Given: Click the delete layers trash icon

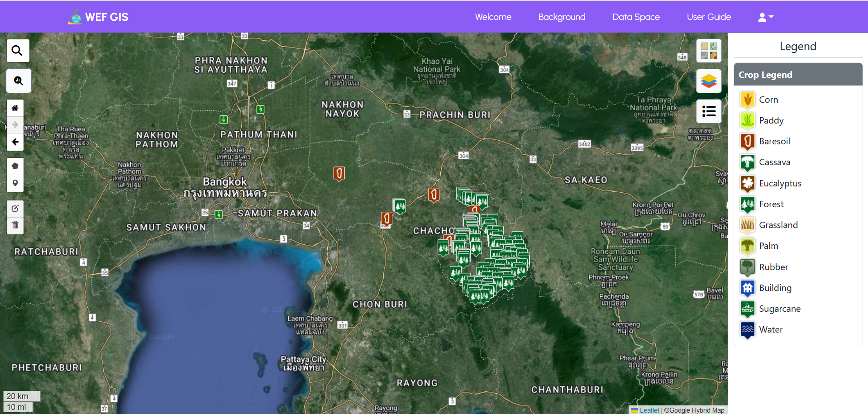Looking at the screenshot, I should 15,225.
